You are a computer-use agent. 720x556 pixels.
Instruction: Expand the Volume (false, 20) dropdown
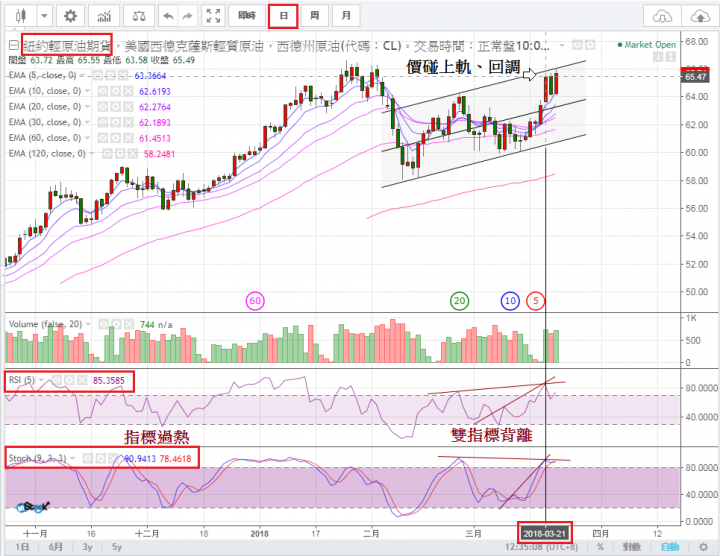[x=88, y=325]
